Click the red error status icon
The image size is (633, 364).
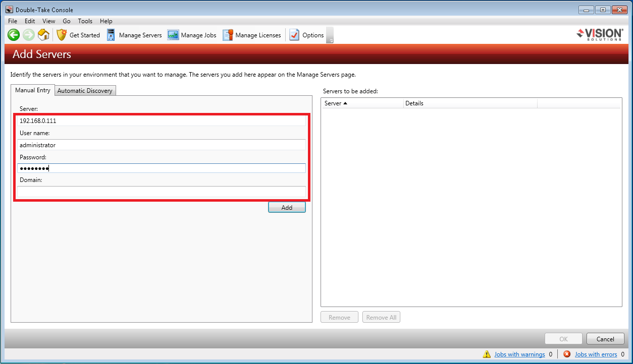pyautogui.click(x=567, y=354)
